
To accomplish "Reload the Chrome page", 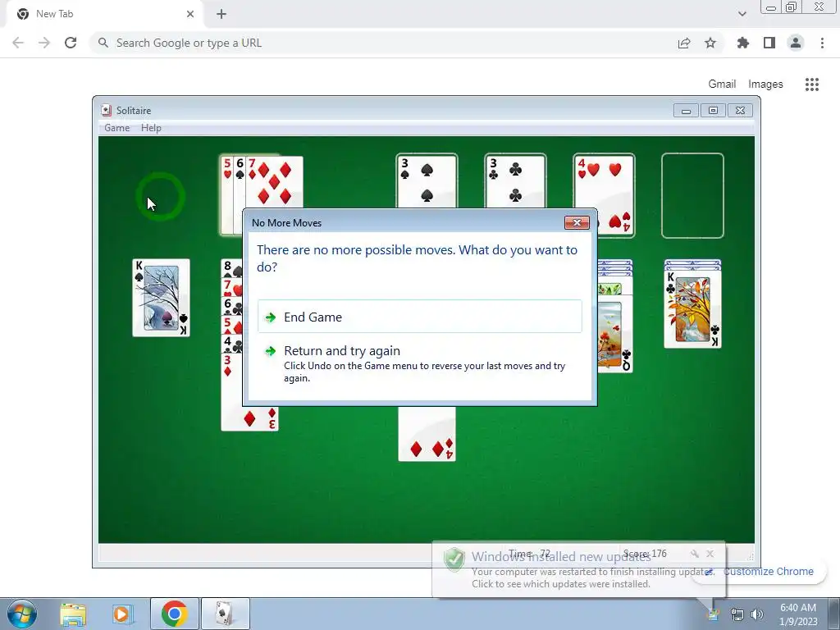I will coord(71,43).
